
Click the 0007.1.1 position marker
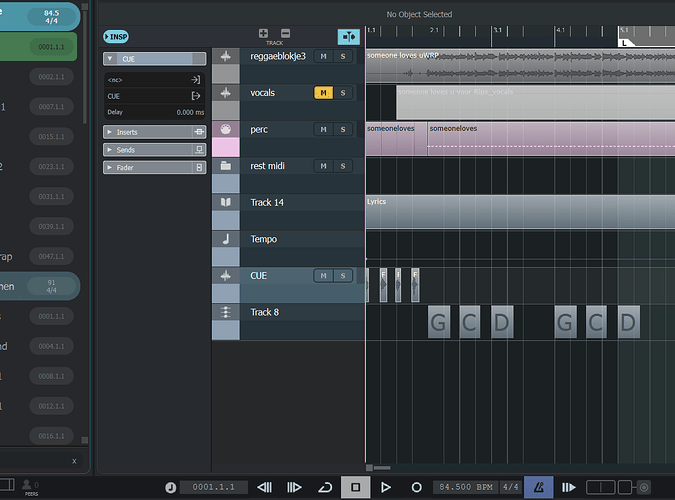pos(51,107)
